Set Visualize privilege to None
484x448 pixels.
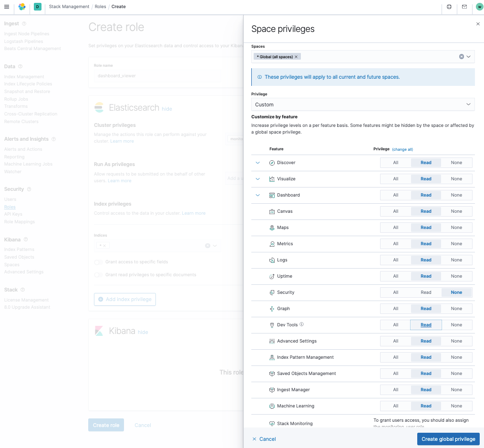pyautogui.click(x=456, y=179)
